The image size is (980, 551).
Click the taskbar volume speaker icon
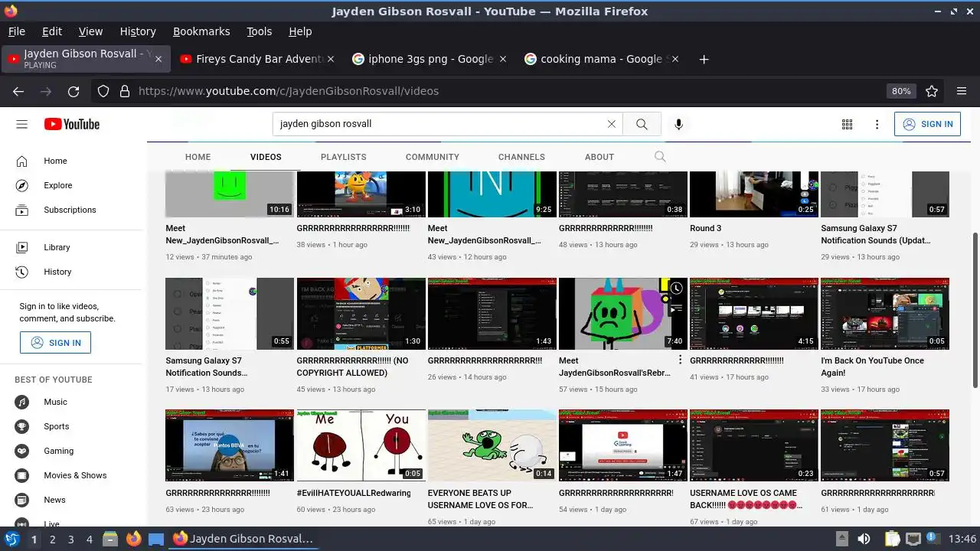click(864, 539)
